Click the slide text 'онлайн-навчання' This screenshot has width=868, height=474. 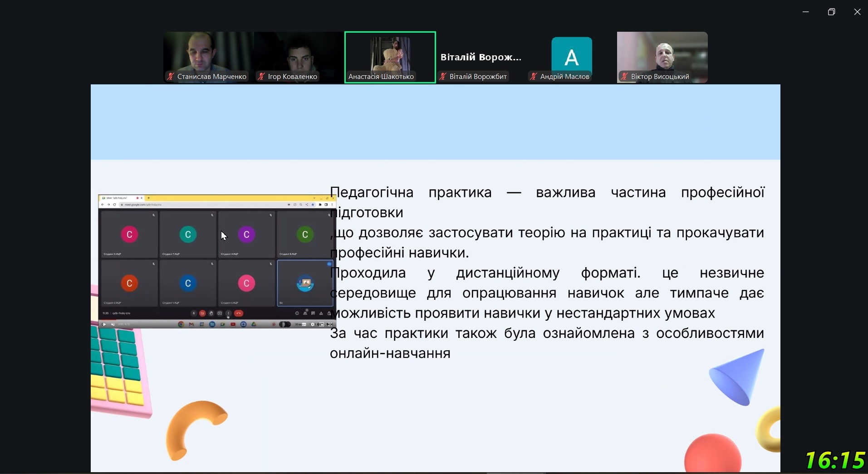(x=390, y=353)
